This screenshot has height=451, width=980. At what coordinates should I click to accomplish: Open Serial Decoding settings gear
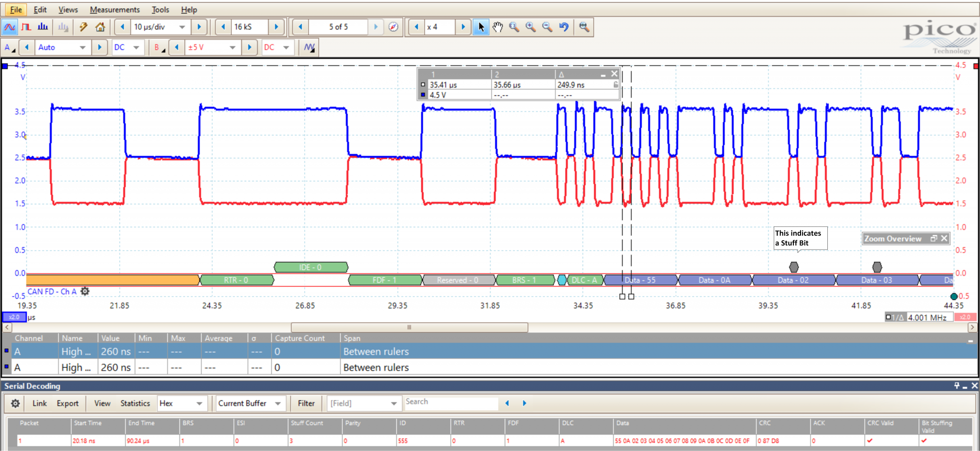15,404
